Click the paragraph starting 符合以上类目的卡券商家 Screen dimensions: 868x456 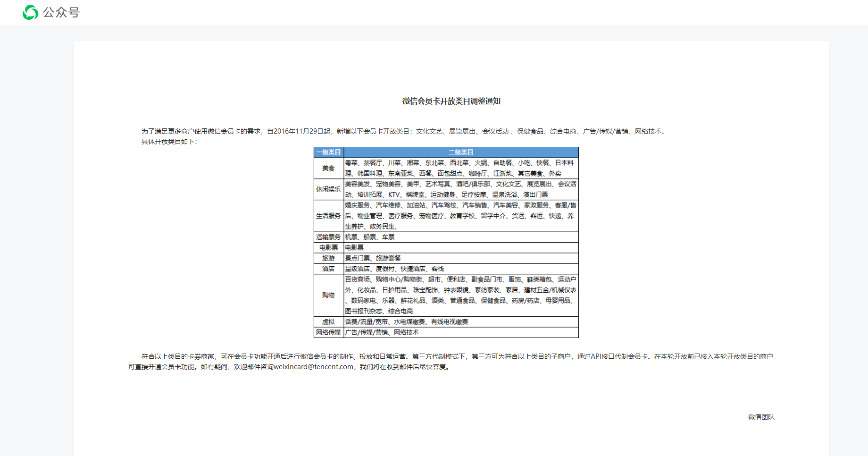point(451,362)
